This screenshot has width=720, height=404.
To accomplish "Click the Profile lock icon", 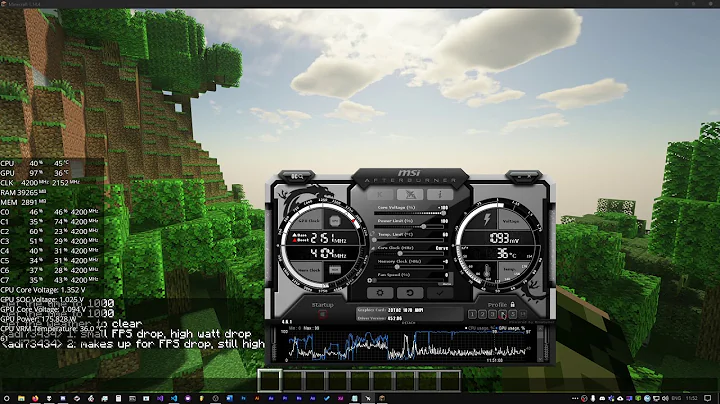I will (x=513, y=304).
